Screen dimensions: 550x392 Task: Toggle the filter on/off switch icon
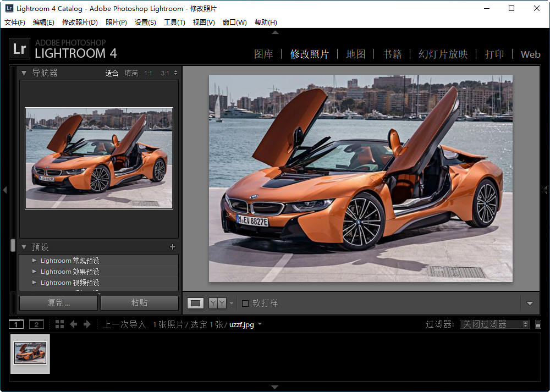coord(538,324)
